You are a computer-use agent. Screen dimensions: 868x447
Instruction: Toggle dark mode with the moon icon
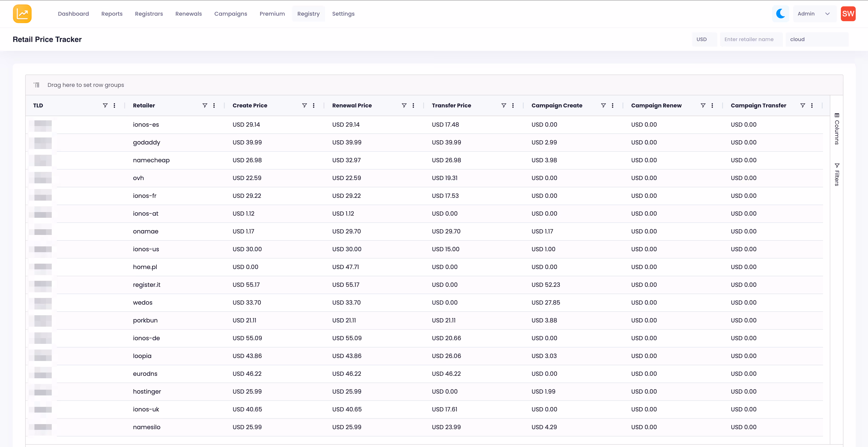coord(780,14)
